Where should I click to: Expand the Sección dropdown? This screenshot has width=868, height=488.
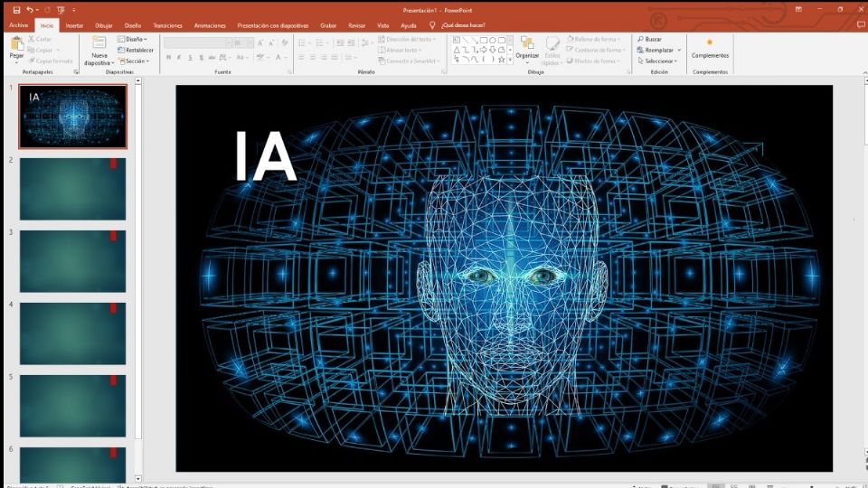[x=134, y=61]
